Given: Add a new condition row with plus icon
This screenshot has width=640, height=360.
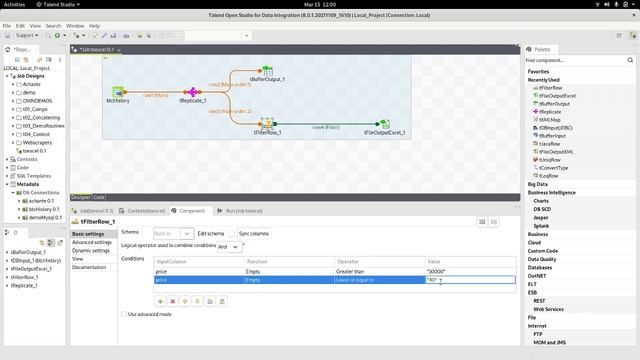Looking at the screenshot, I should tap(160, 301).
